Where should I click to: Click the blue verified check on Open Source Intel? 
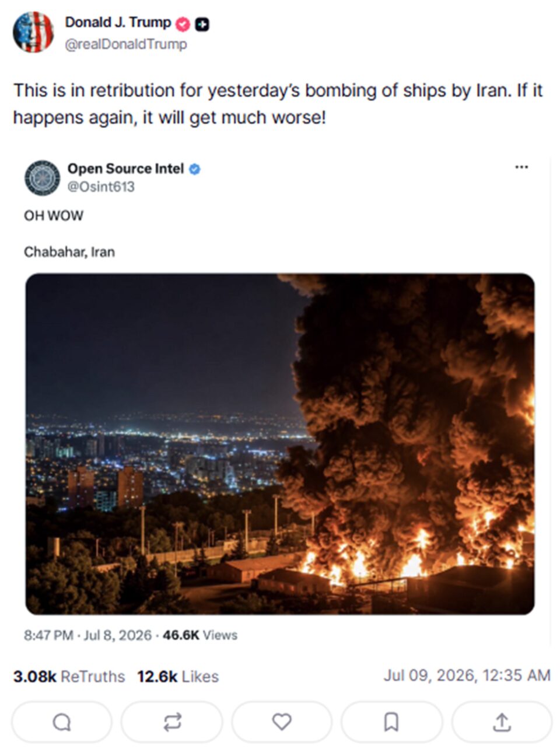pos(195,169)
